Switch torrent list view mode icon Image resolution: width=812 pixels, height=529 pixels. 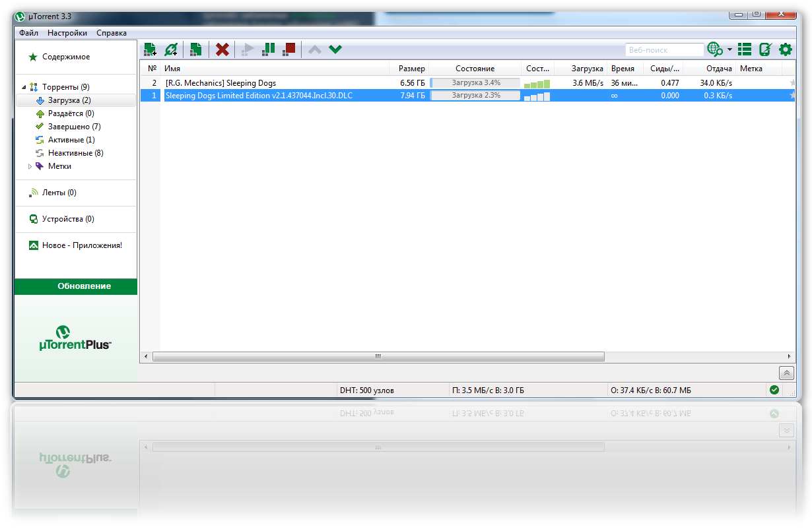745,49
